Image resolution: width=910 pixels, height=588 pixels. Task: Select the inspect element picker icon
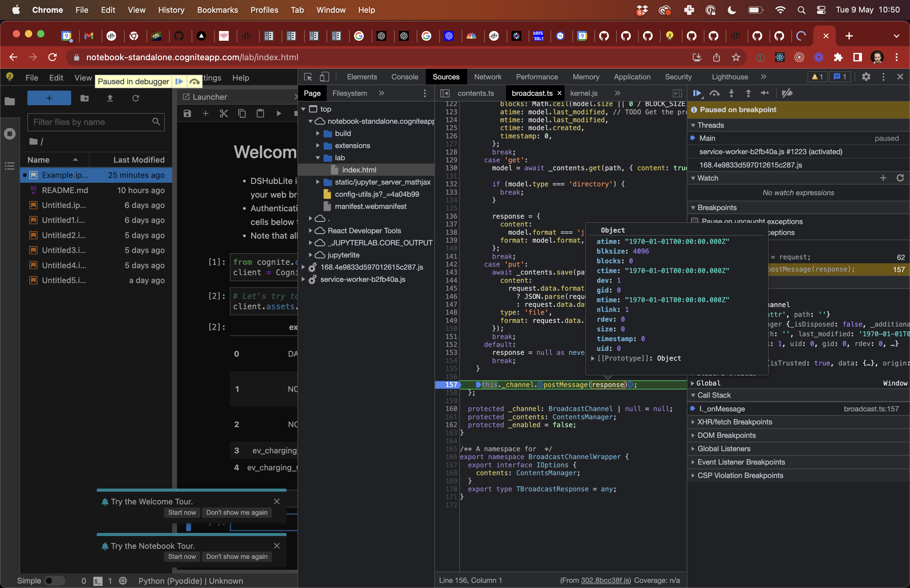click(308, 77)
